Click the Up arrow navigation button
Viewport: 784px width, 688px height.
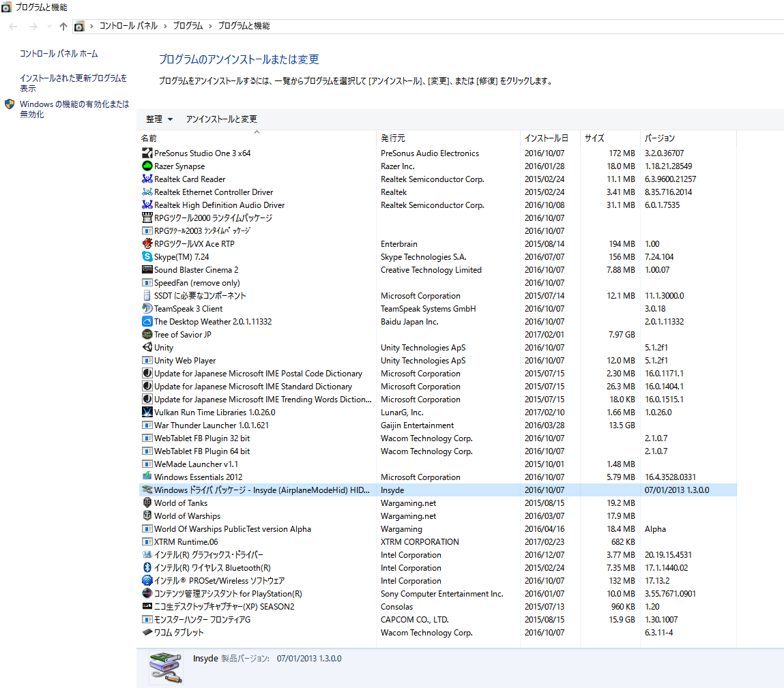pyautogui.click(x=63, y=27)
